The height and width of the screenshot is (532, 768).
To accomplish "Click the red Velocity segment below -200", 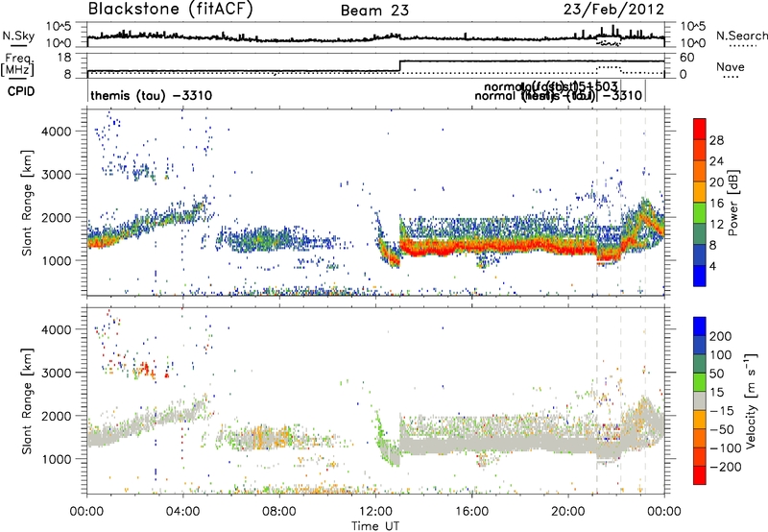I will click(x=700, y=475).
